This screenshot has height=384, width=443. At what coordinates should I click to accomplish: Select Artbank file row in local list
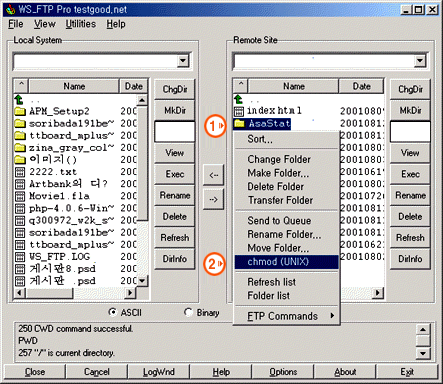pyautogui.click(x=76, y=184)
